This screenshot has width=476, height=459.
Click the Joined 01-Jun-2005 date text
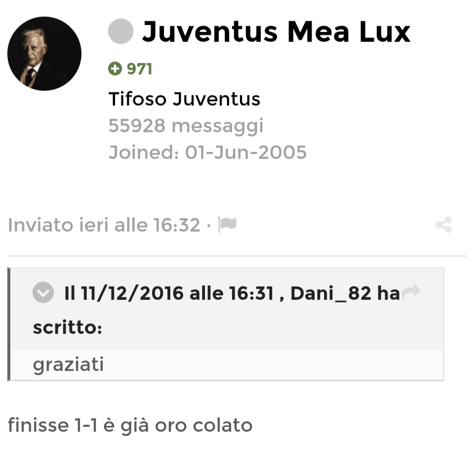coord(208,152)
